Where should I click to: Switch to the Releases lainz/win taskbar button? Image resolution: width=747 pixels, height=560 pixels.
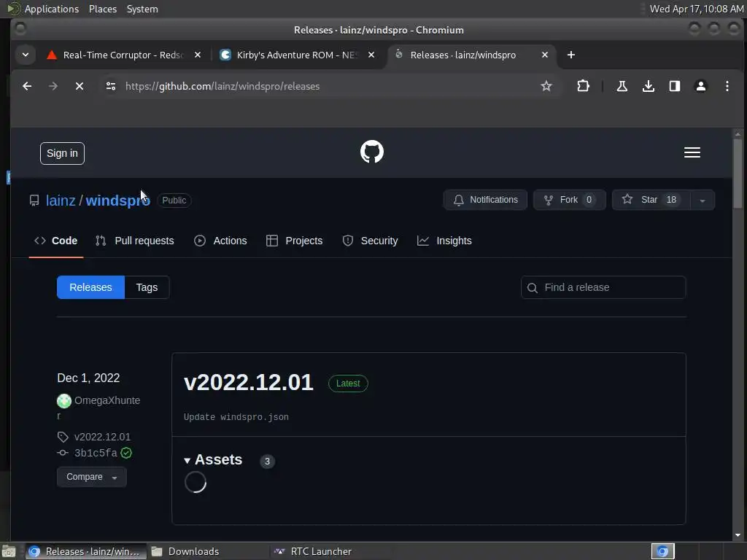[85, 551]
